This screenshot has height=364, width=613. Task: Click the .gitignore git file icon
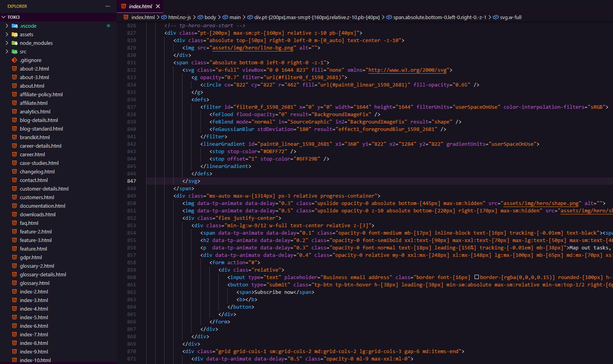pyautogui.click(x=14, y=60)
